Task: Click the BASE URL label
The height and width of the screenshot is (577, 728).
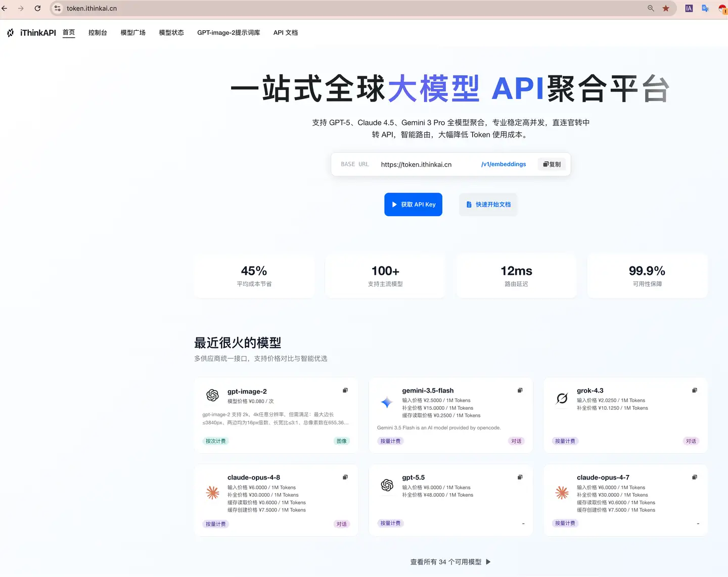Action: pyautogui.click(x=355, y=164)
